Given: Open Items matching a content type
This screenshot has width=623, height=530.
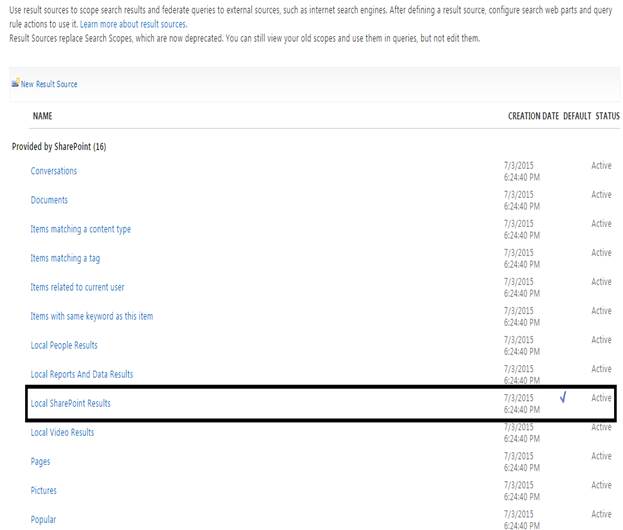Looking at the screenshot, I should [x=81, y=229].
